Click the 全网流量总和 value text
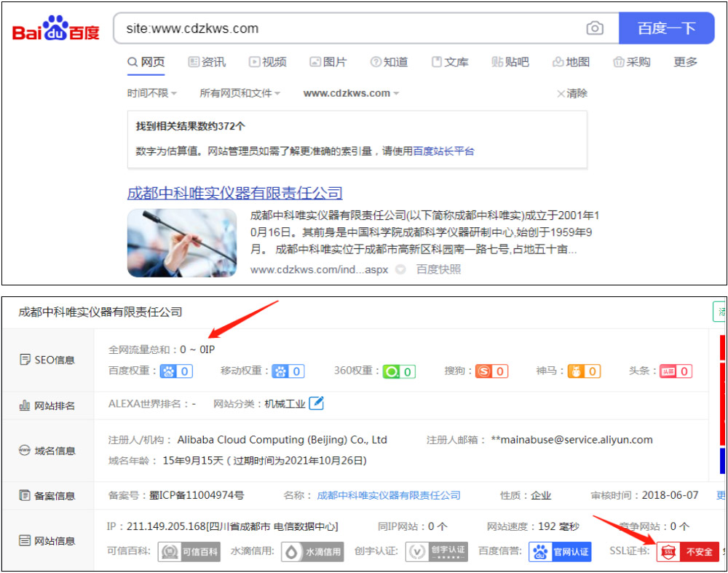This screenshot has height=573, width=728. pos(197,349)
